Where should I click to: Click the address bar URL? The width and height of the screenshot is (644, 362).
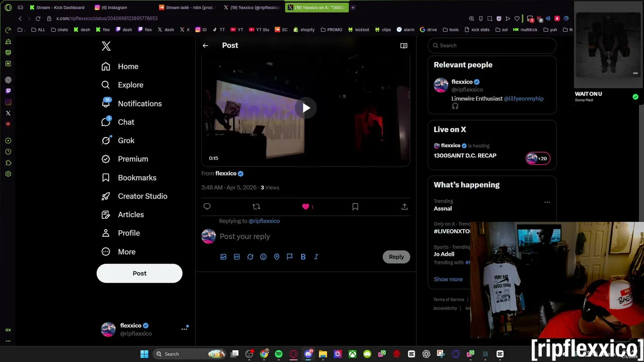tap(107, 19)
